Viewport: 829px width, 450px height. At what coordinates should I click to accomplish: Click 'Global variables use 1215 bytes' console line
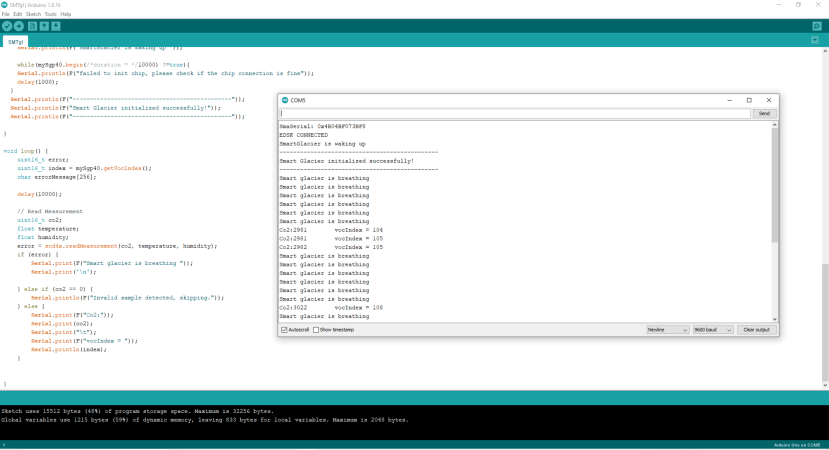205,420
